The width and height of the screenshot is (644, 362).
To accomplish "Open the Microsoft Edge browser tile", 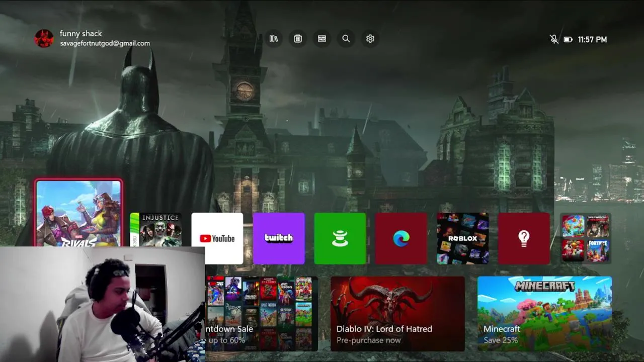I will click(401, 238).
